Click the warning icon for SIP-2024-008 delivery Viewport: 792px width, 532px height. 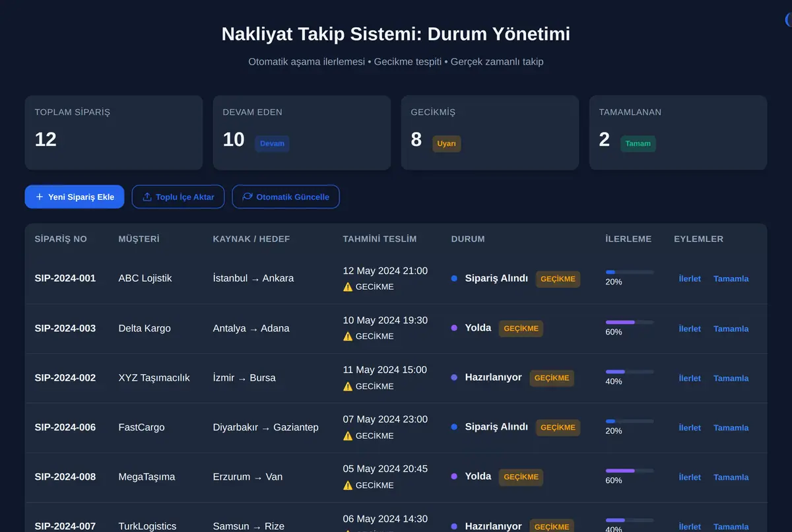(348, 485)
